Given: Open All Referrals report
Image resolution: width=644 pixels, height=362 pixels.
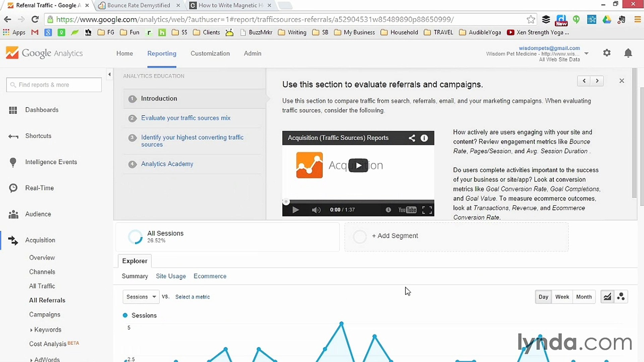Looking at the screenshot, I should 47,300.
